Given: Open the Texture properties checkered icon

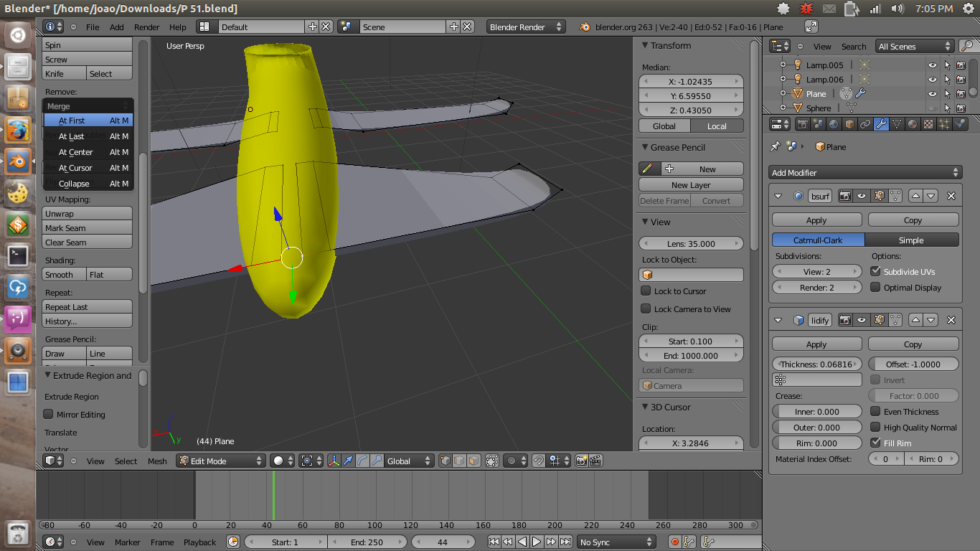Looking at the screenshot, I should click(x=928, y=123).
